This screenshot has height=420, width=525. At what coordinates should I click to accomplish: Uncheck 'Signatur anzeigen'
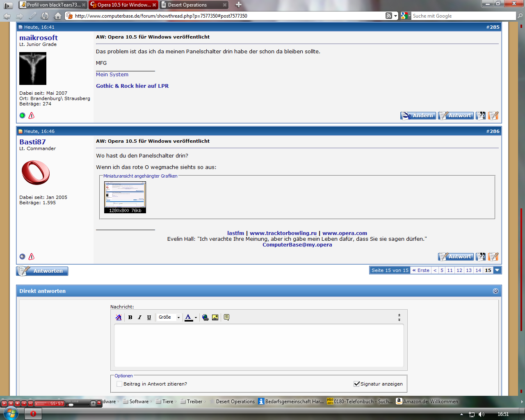pyautogui.click(x=356, y=384)
